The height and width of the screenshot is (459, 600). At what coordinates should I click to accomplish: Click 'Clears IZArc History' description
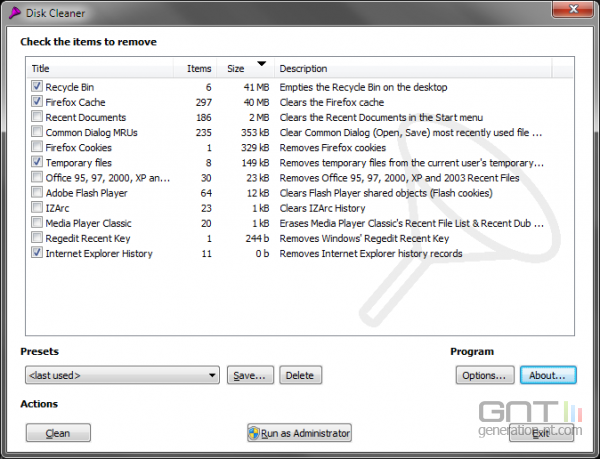[322, 208]
